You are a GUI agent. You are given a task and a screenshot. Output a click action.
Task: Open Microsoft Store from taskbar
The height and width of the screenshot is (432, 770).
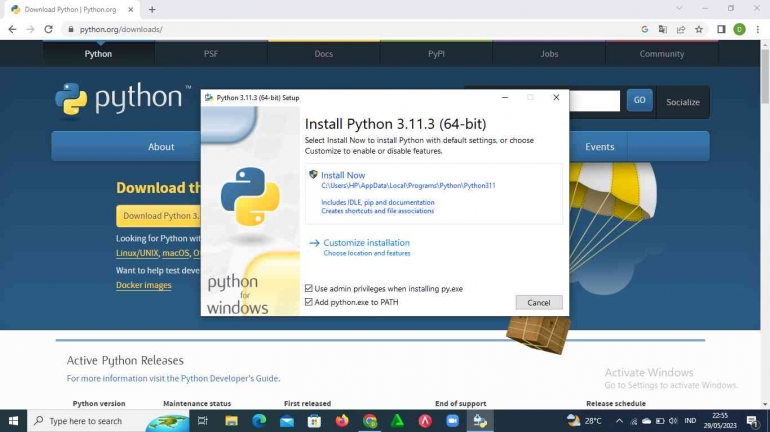[x=314, y=421]
